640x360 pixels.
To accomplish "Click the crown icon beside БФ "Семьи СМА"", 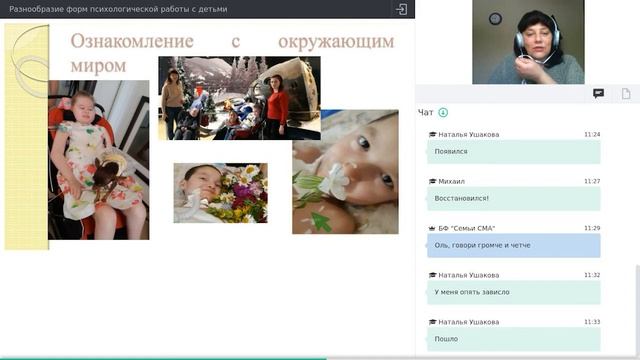I will tap(432, 228).
